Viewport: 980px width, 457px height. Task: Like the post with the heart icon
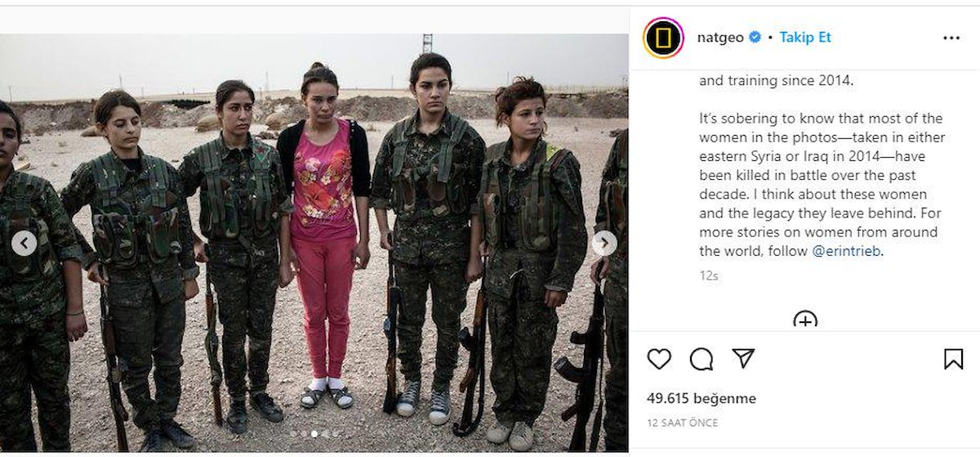pos(659,359)
